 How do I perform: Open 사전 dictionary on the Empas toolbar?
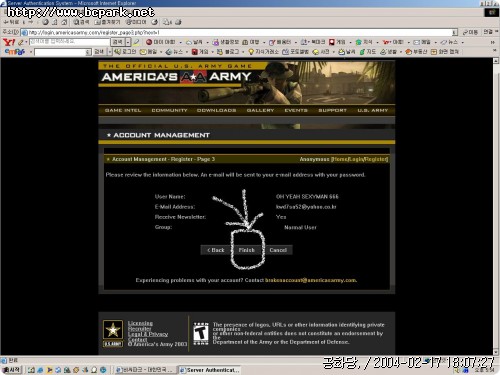point(321,52)
